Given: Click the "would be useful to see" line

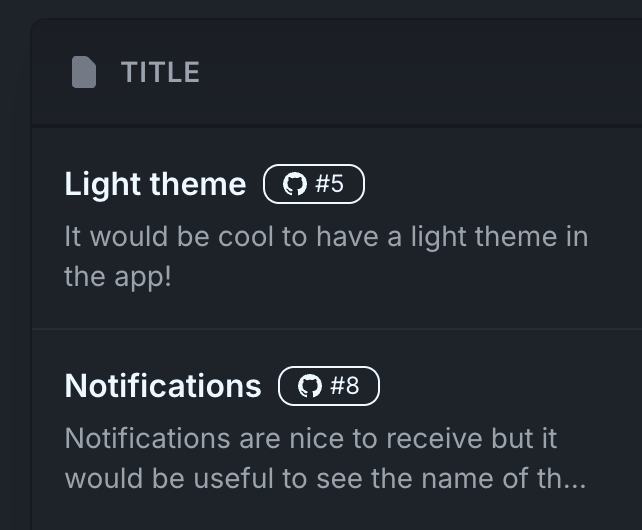Looking at the screenshot, I should (x=325, y=478).
